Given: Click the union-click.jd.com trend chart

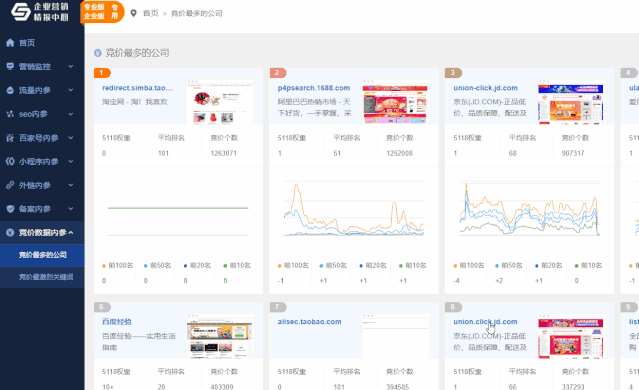Looking at the screenshot, I should (529, 208).
